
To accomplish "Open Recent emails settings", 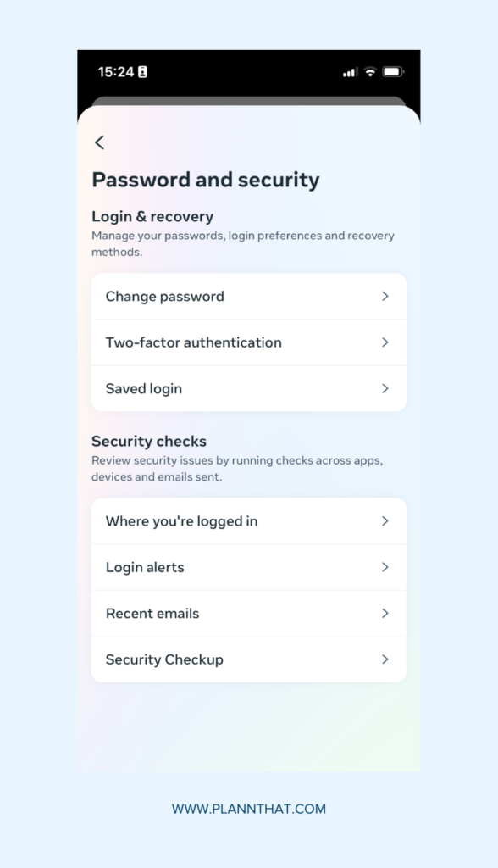I will [152, 613].
